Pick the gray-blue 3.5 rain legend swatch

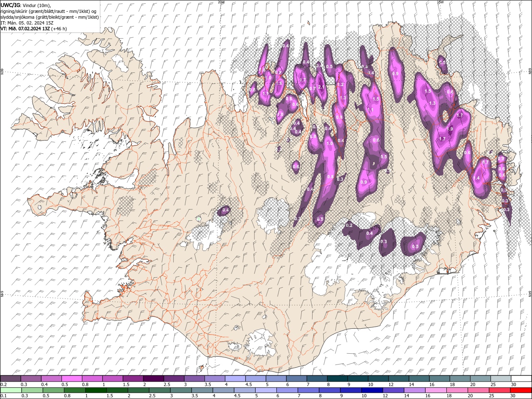[x=202, y=390]
